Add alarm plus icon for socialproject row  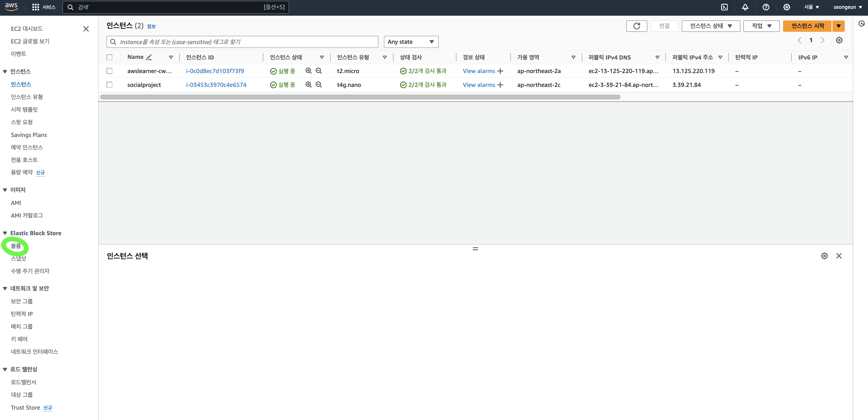(500, 85)
